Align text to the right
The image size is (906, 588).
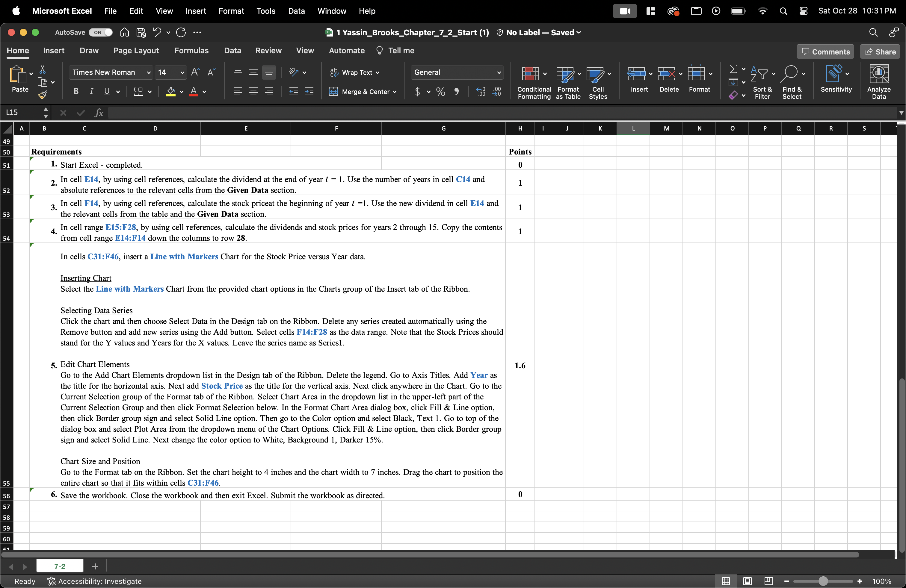pos(269,92)
